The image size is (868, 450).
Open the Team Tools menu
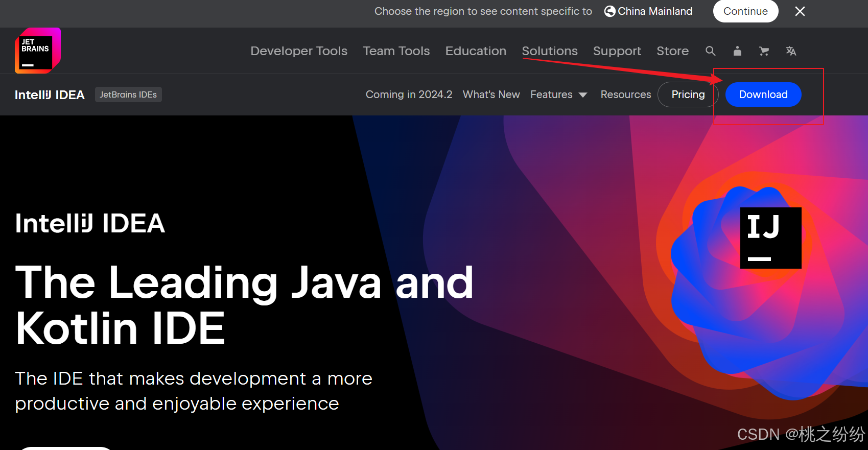pos(396,51)
